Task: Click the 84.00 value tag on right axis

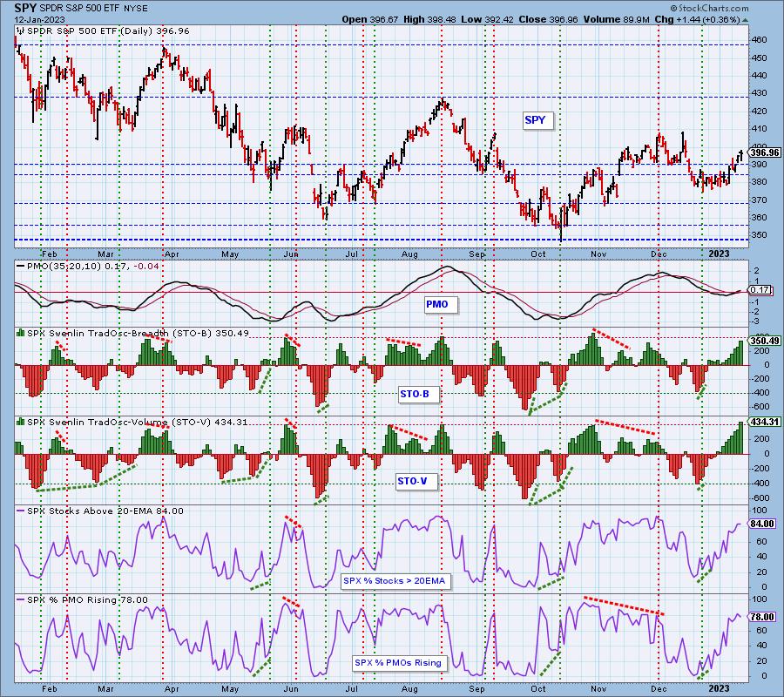Action: point(763,524)
